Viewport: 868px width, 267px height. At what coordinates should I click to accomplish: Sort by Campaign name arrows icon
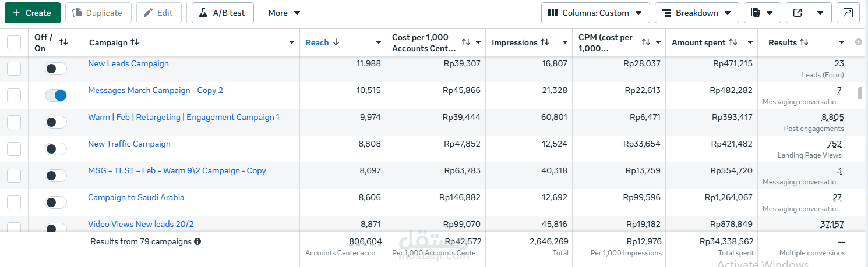[x=135, y=42]
